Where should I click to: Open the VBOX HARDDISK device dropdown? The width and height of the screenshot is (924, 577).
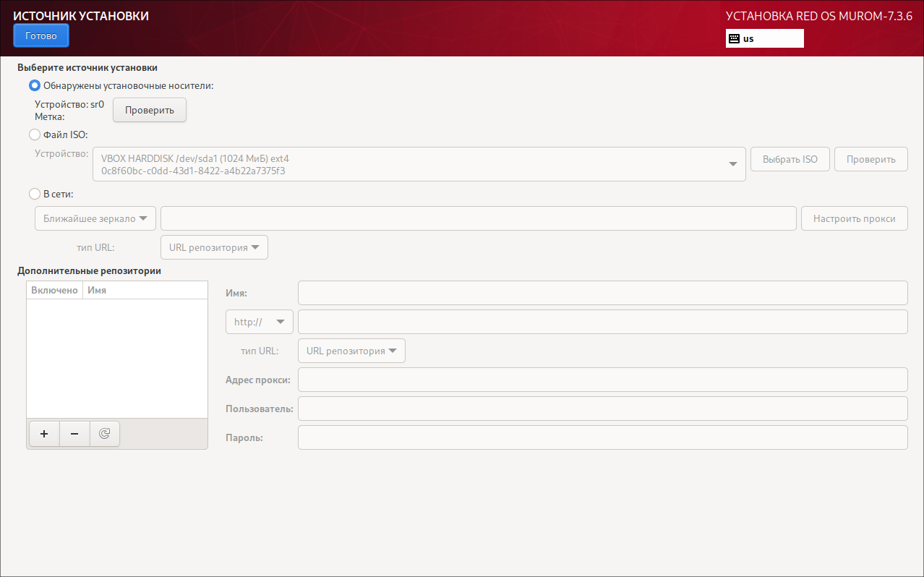(x=419, y=165)
